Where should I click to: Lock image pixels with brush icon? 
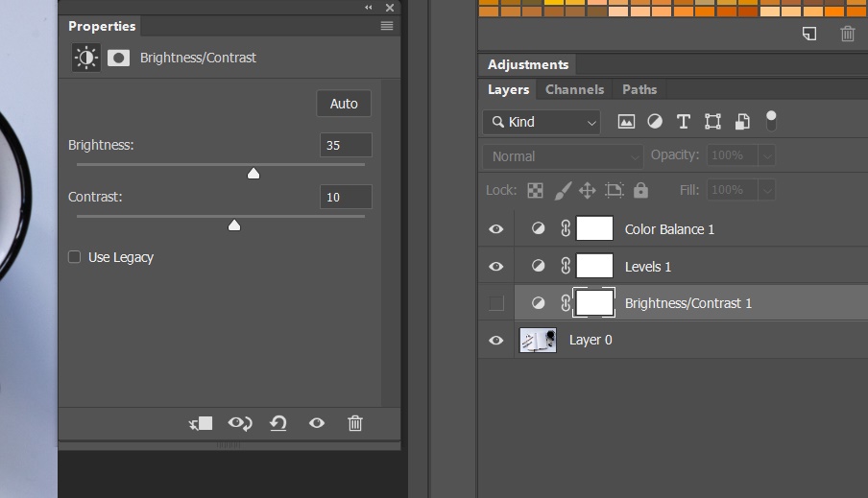click(x=563, y=190)
